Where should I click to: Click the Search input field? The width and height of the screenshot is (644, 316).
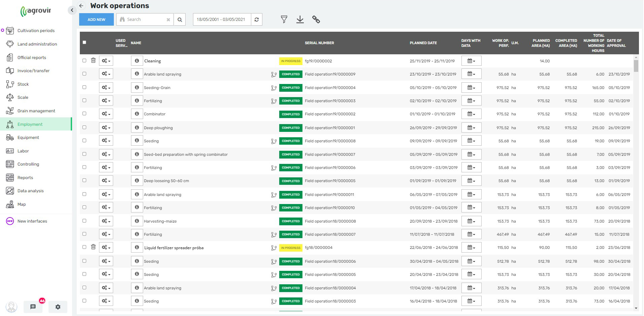(145, 20)
